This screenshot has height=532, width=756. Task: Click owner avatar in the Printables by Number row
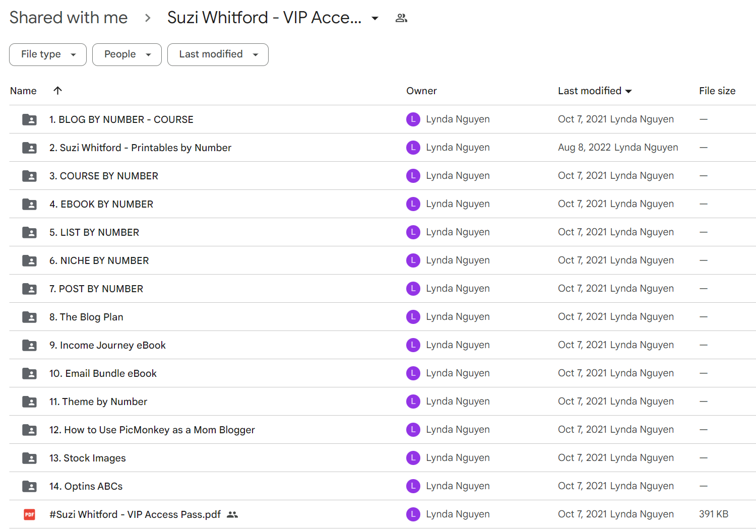click(413, 148)
